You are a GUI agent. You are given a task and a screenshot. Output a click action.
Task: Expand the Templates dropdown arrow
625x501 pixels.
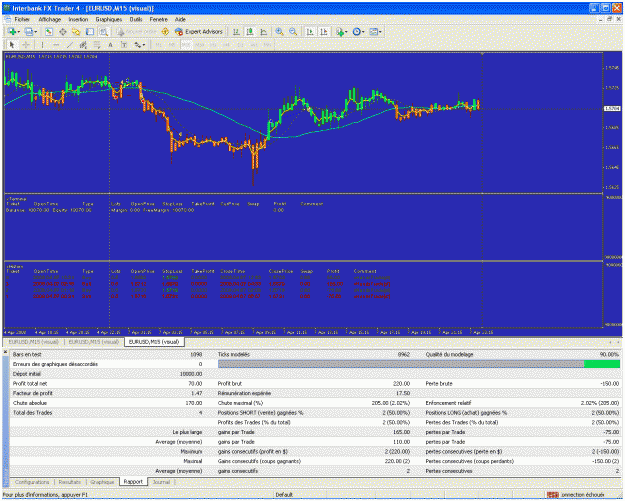click(380, 31)
